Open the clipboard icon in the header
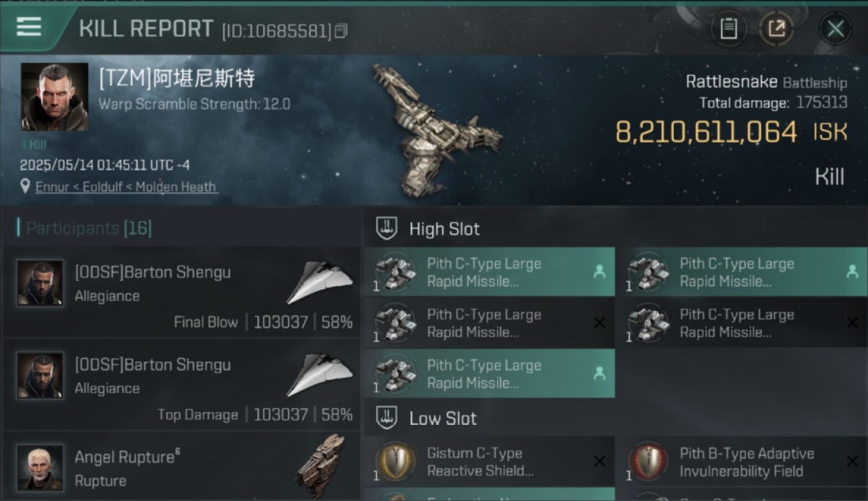The image size is (868, 501). (728, 29)
